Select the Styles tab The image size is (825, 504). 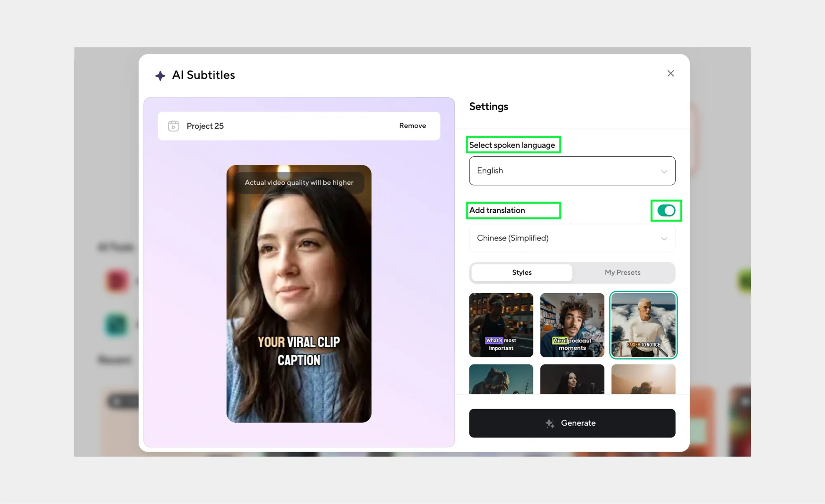click(521, 273)
